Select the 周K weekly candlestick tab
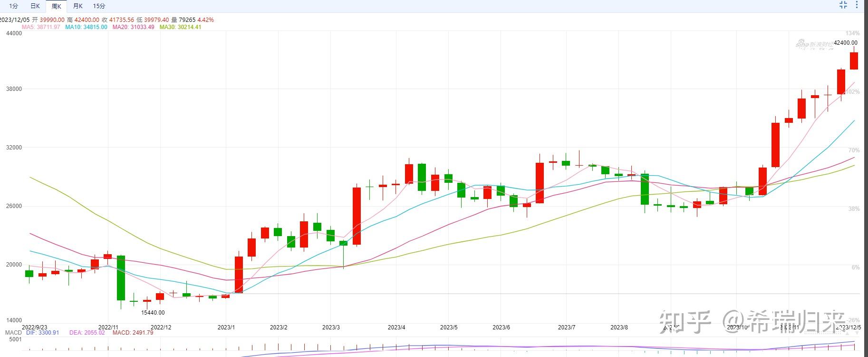The image size is (868, 357). point(56,6)
